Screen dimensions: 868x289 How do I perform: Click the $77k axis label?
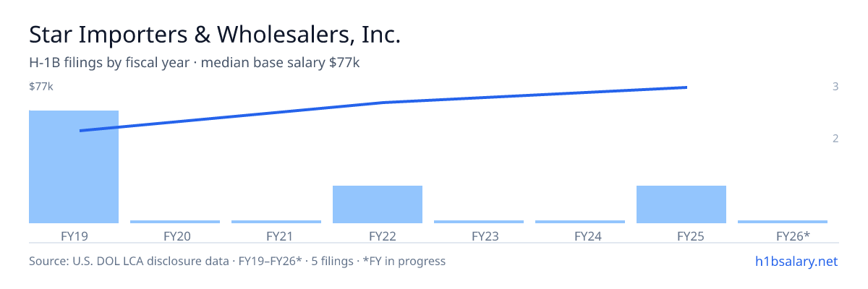coord(41,87)
